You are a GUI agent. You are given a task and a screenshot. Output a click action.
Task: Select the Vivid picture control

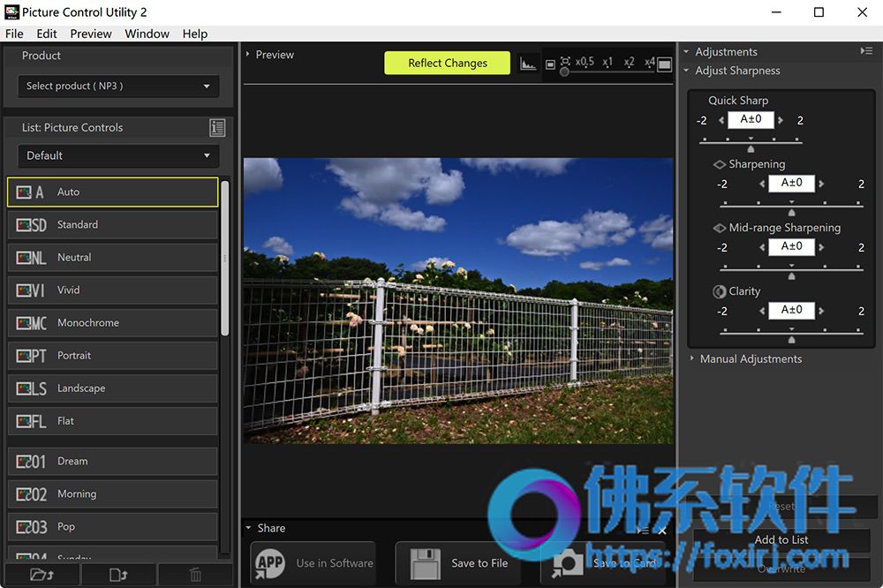(x=113, y=290)
